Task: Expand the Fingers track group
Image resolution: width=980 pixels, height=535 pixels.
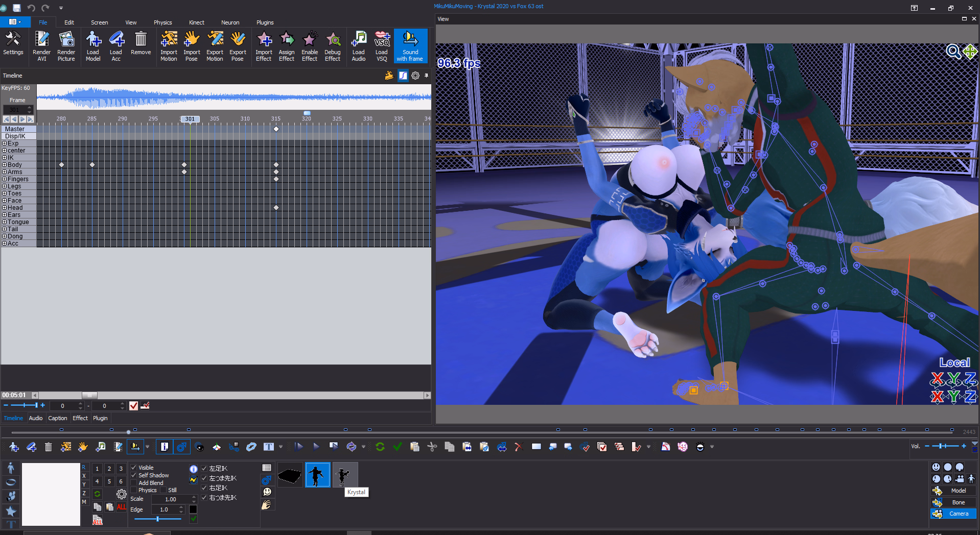Action: (x=5, y=179)
